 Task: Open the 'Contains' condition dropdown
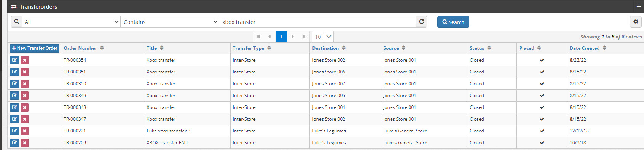pyautogui.click(x=170, y=22)
